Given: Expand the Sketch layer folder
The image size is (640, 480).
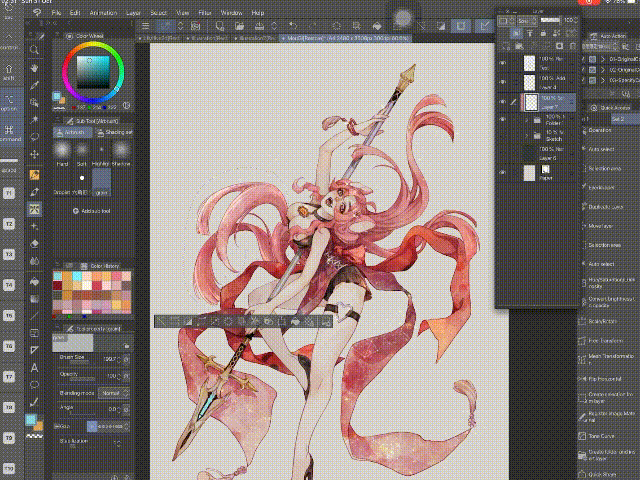Looking at the screenshot, I should point(527,135).
